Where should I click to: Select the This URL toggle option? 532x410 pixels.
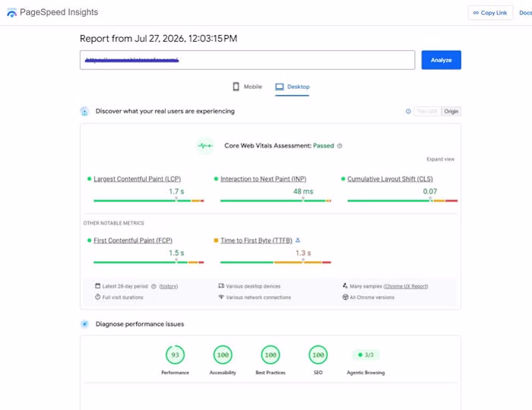coord(427,111)
